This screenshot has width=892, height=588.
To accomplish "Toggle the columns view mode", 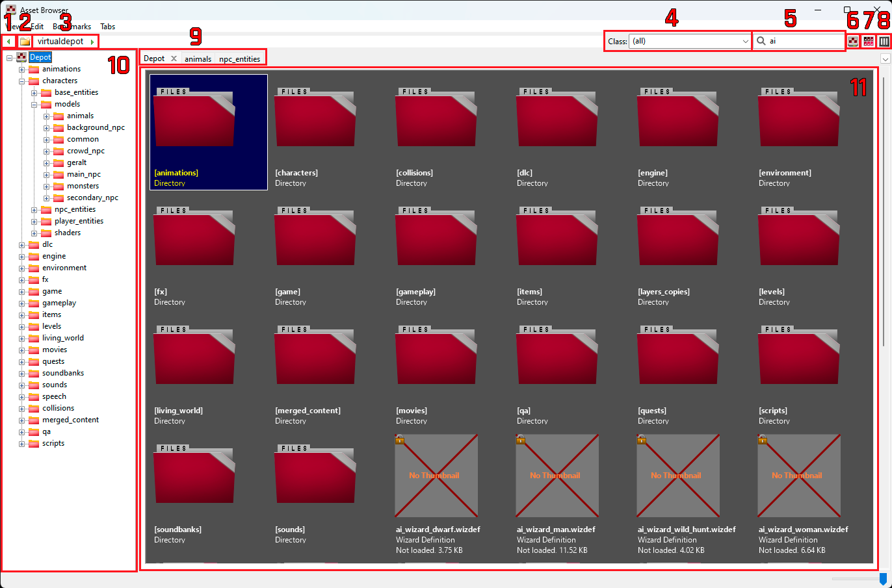I will (x=884, y=41).
